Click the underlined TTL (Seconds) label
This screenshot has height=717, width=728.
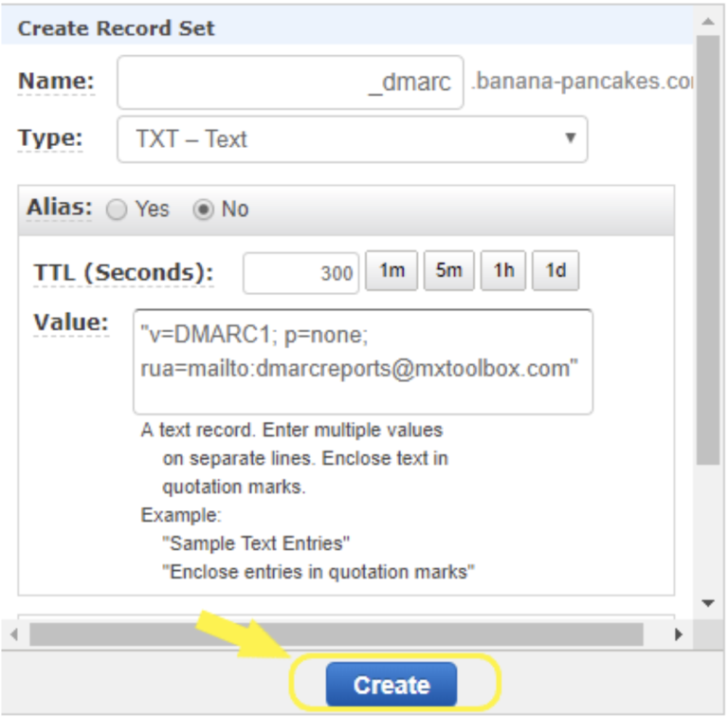click(x=123, y=273)
